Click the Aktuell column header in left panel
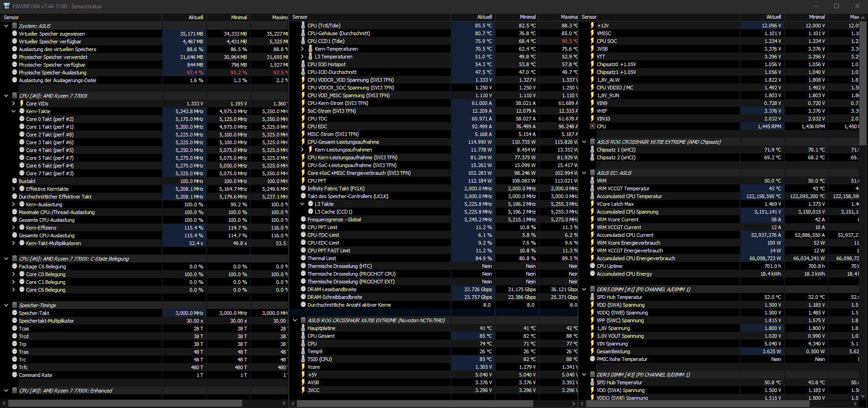The image size is (868, 408). [184, 17]
